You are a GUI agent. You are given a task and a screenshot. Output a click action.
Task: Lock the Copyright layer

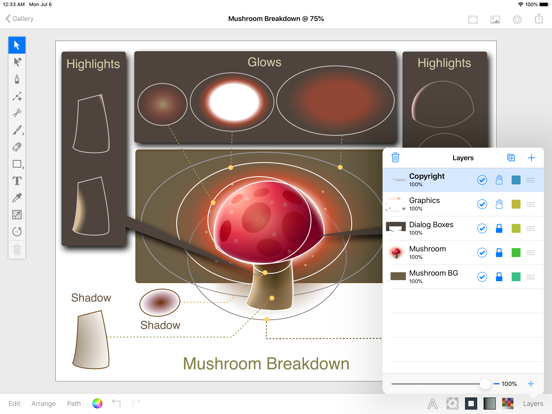pos(499,180)
